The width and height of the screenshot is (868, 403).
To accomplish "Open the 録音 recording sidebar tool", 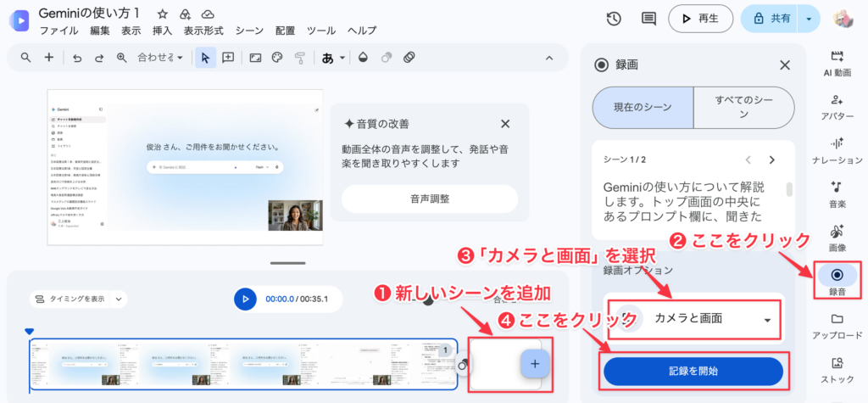I will click(837, 282).
